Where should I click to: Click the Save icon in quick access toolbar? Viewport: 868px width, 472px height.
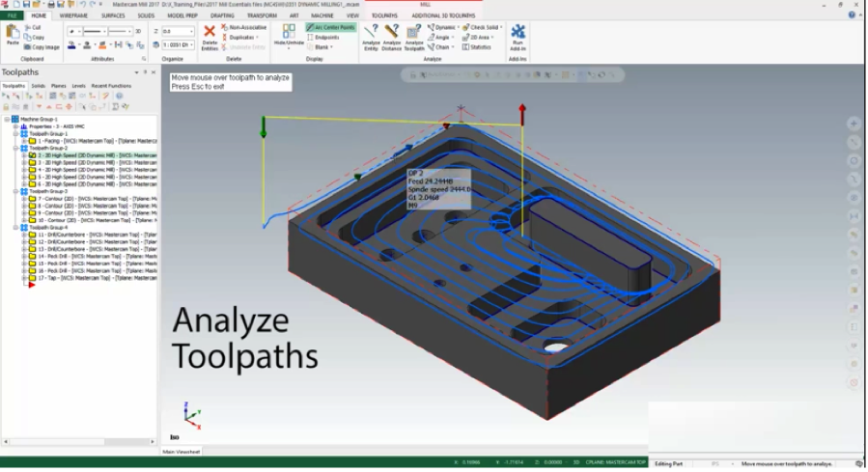(x=26, y=5)
